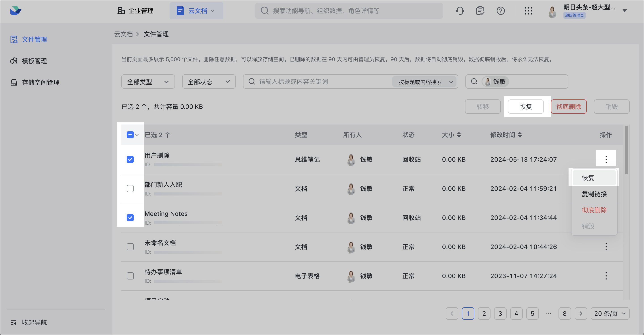Open customer support headset icon

tap(460, 11)
